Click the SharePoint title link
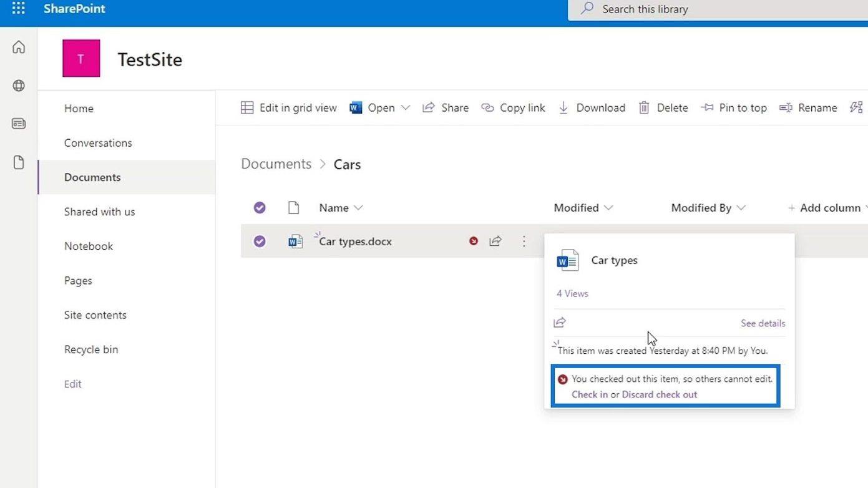 (x=74, y=9)
